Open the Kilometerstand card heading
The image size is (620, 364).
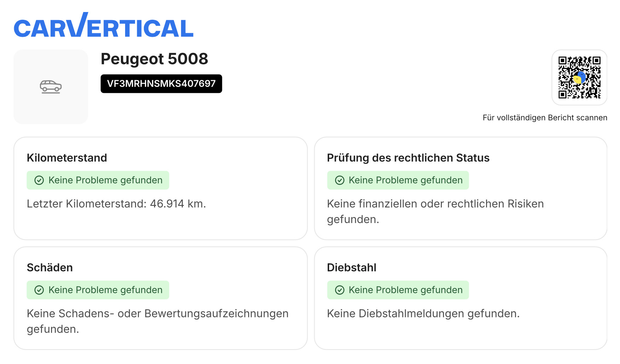tap(67, 158)
